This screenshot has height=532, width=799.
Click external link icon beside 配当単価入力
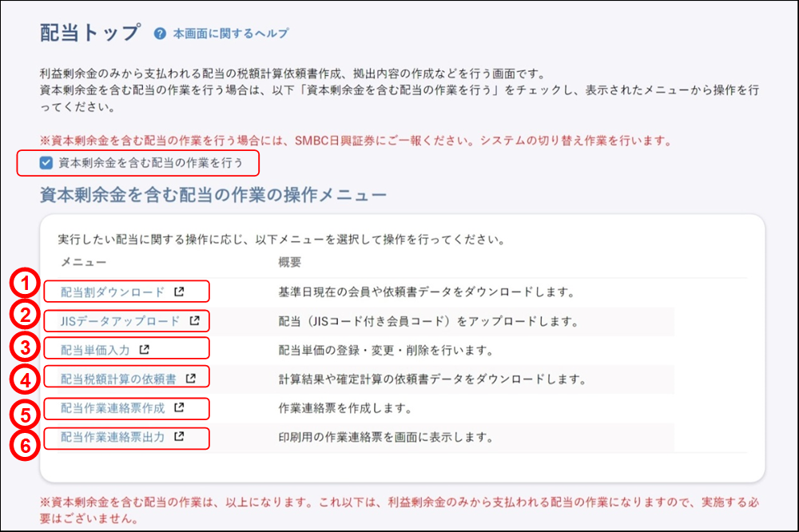[x=145, y=349]
